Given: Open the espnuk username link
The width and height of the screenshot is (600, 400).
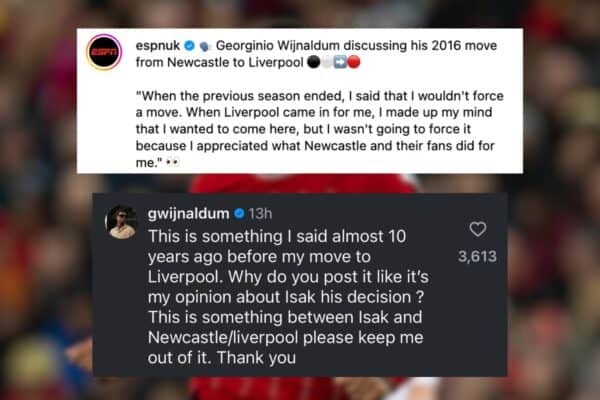Looking at the screenshot, I should click(x=158, y=46).
